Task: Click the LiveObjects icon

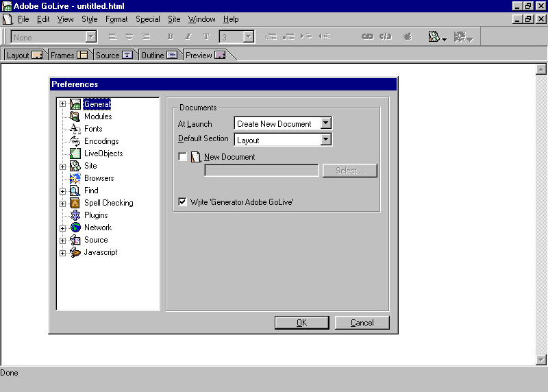Action: click(75, 153)
